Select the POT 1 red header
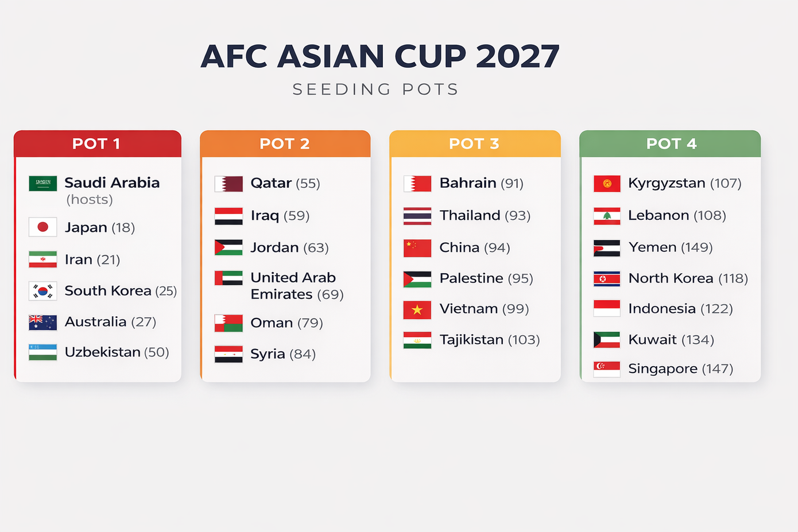The height and width of the screenshot is (532, 798). coord(97,143)
